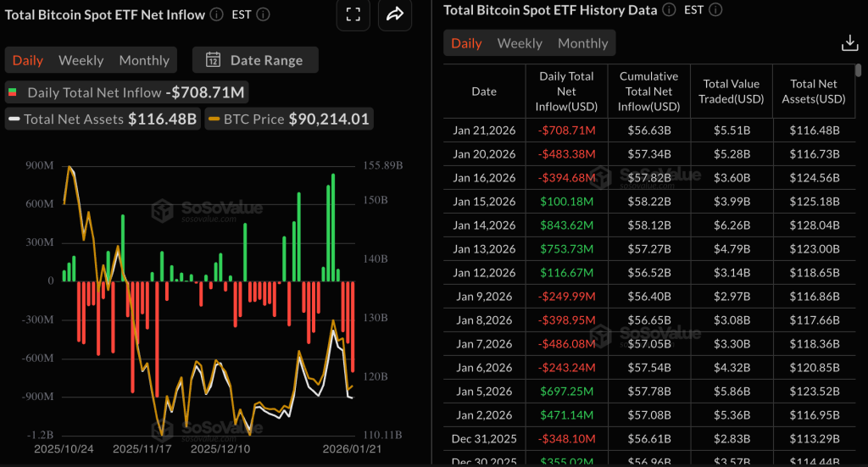Download the ETF history data
The height and width of the screenshot is (467, 868).
coord(848,43)
